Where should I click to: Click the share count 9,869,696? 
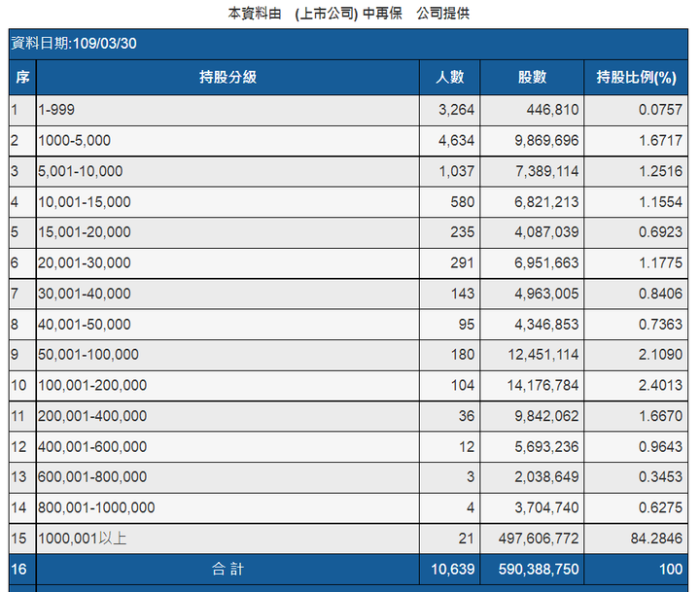pyautogui.click(x=546, y=140)
